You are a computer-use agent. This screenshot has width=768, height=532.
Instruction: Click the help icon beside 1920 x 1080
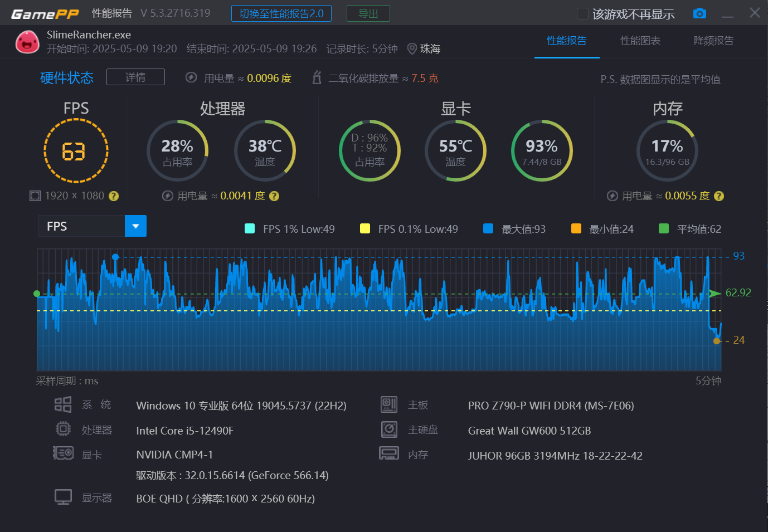coord(114,196)
